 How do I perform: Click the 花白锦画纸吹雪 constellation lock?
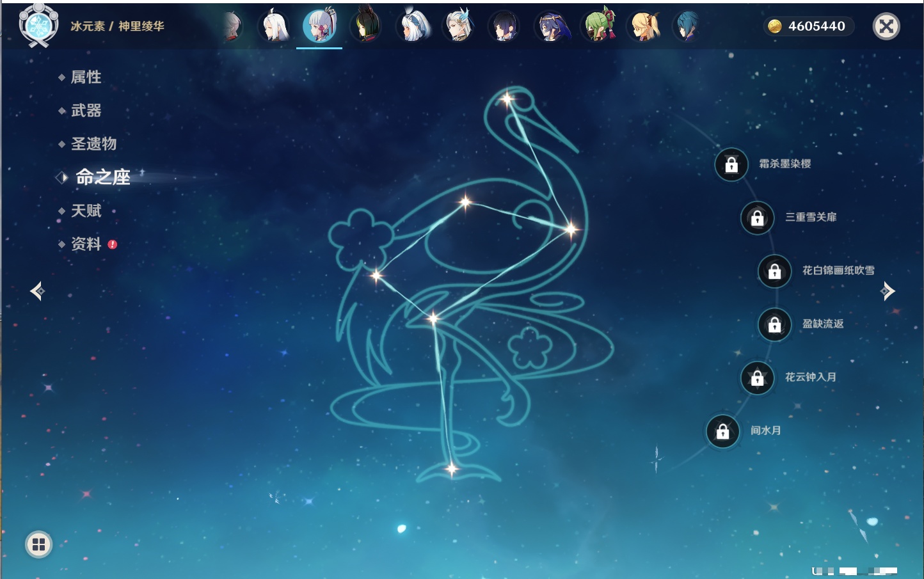tap(774, 271)
